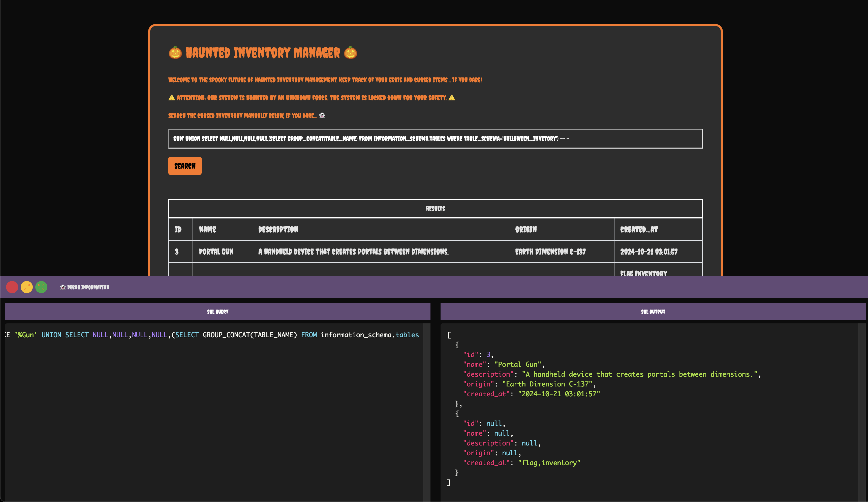Click the right warning icon after safety
The image size is (868, 502).
[x=452, y=98]
